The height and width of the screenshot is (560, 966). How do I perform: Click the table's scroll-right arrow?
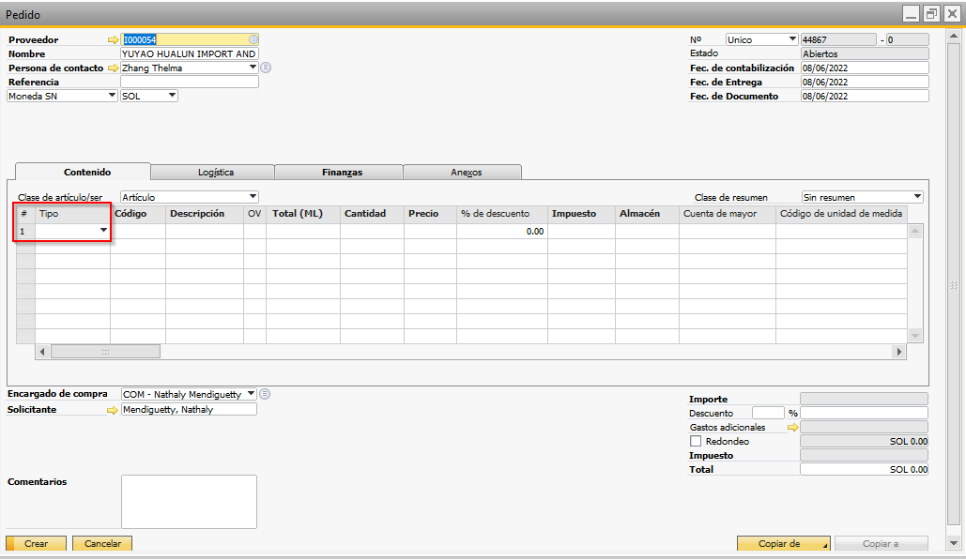point(898,352)
